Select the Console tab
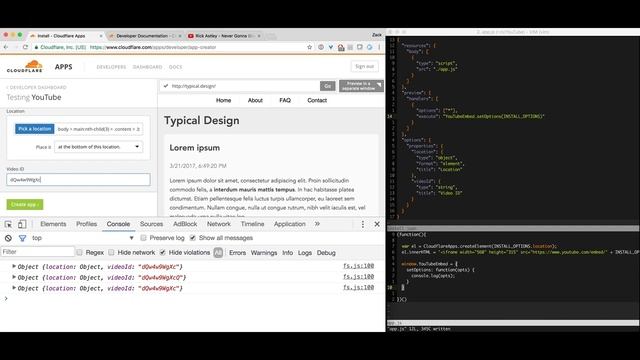The width and height of the screenshot is (640, 360). [x=118, y=224]
